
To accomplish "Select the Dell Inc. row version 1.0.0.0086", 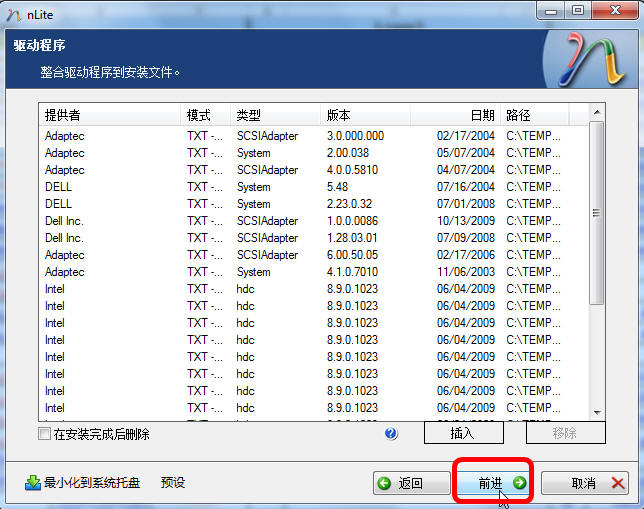I will point(314,221).
